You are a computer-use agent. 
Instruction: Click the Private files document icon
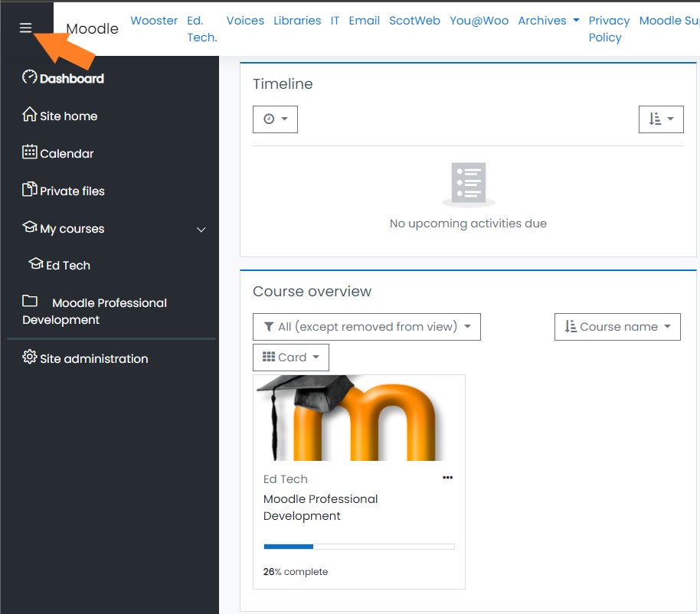(x=29, y=189)
